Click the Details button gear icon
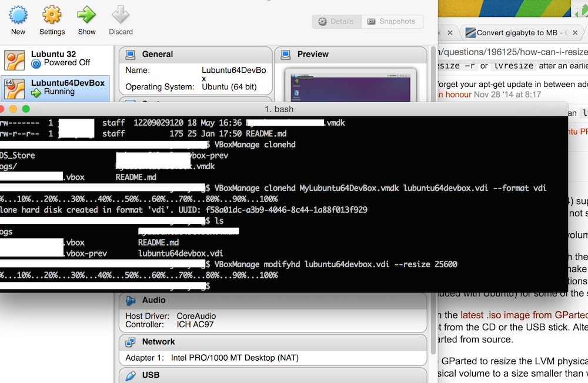 click(322, 22)
